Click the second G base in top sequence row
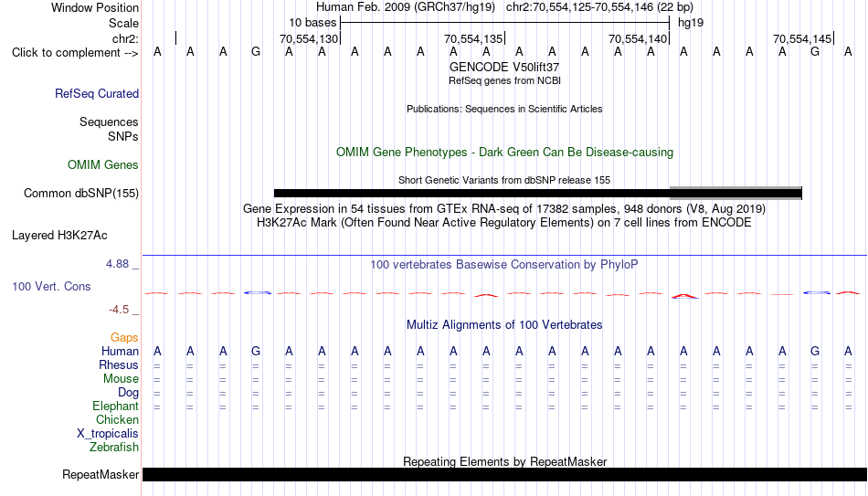The image size is (868, 496). tap(815, 52)
